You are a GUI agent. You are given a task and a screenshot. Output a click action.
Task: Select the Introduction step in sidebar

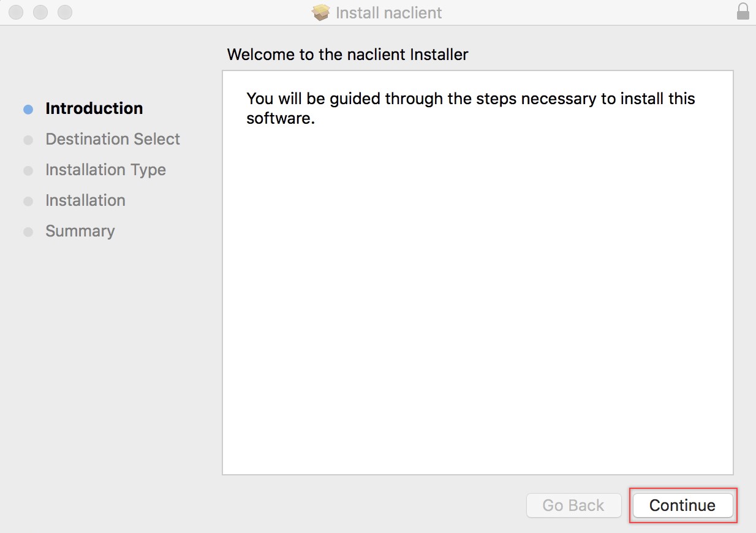[x=94, y=108]
